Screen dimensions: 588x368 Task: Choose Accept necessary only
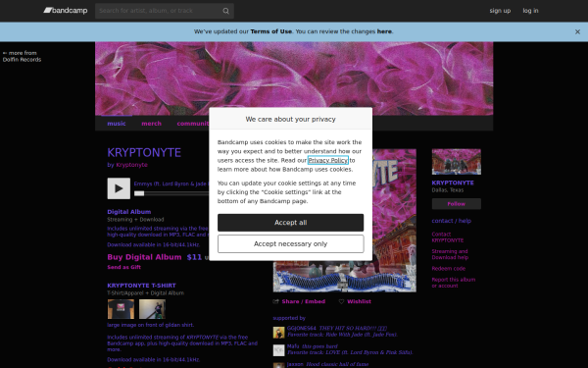click(x=291, y=244)
